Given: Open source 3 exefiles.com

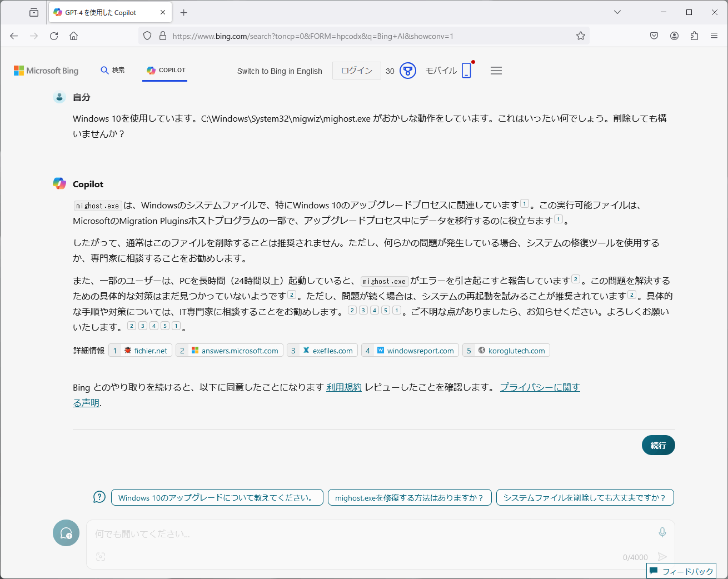Looking at the screenshot, I should tap(322, 351).
